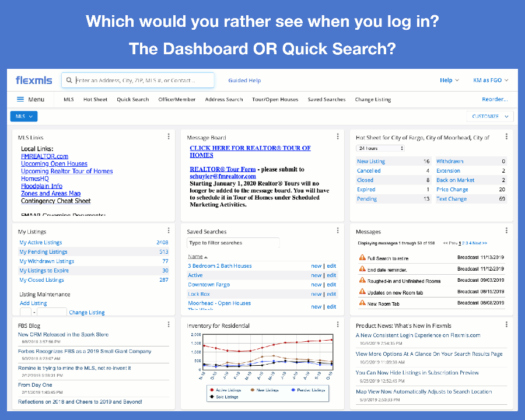Expand the Help dropdown
Screen dimensions: 525x420
pyautogui.click(x=449, y=80)
